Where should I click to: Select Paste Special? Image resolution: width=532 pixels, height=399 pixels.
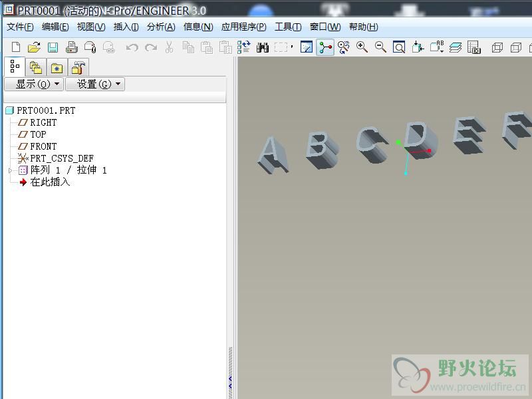coord(225,47)
